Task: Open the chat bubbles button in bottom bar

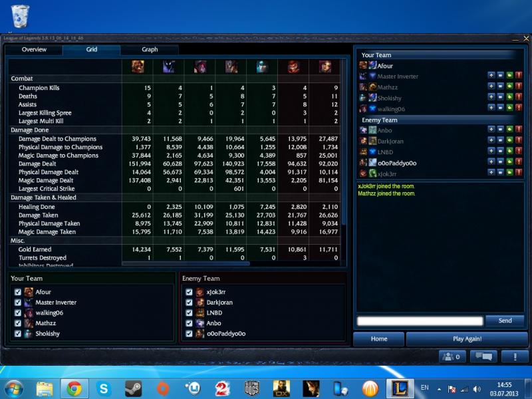Action: [483, 356]
